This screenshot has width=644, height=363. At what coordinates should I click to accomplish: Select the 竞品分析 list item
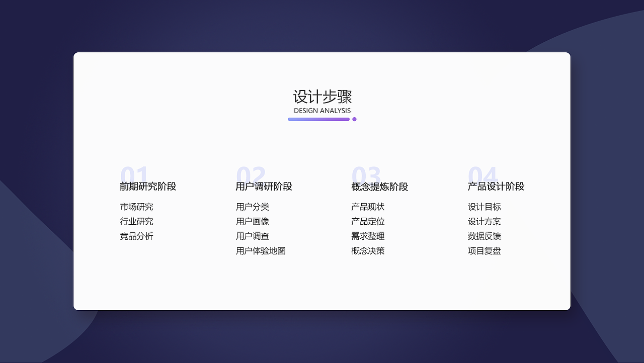[136, 236]
